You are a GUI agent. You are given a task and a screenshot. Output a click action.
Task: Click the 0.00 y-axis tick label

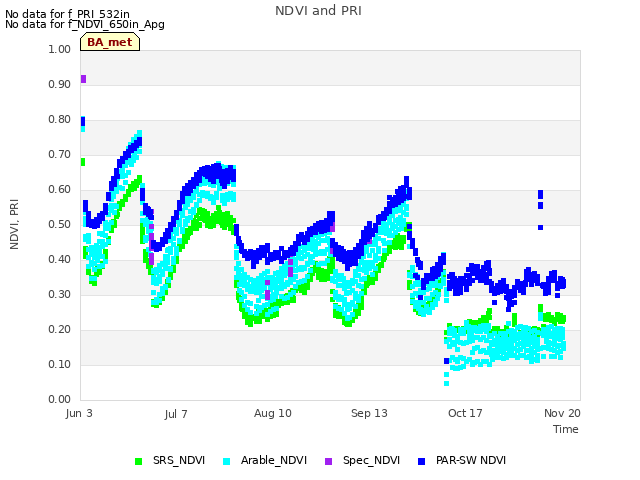coord(60,400)
